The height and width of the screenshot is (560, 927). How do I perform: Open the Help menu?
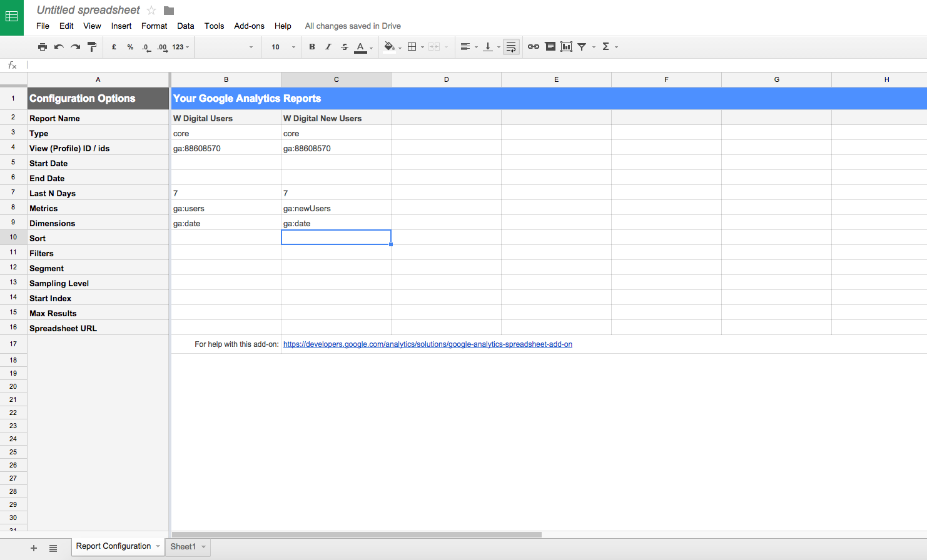(x=283, y=26)
